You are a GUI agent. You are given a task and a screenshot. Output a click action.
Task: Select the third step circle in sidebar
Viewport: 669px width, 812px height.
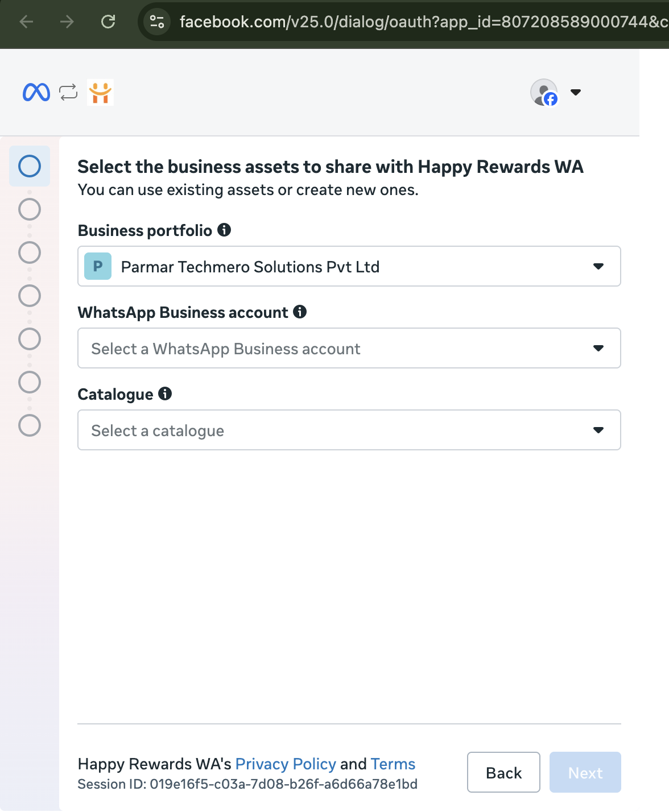click(30, 252)
